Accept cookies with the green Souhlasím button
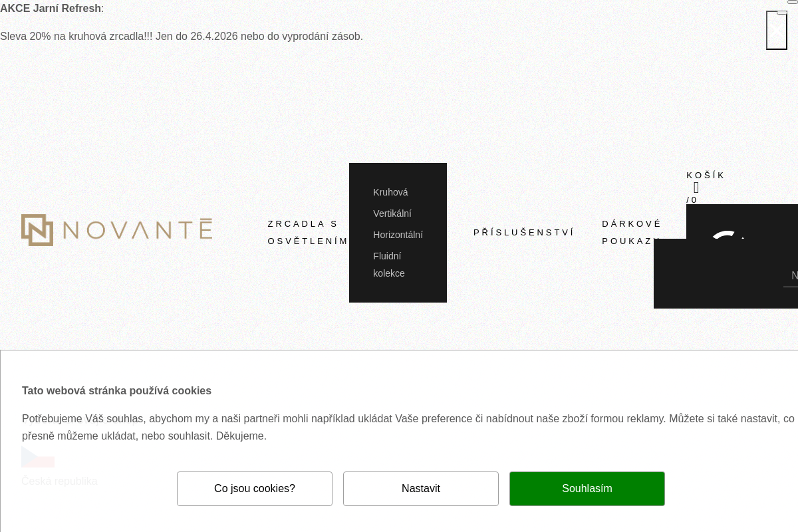Image resolution: width=798 pixels, height=532 pixels. [587, 489]
